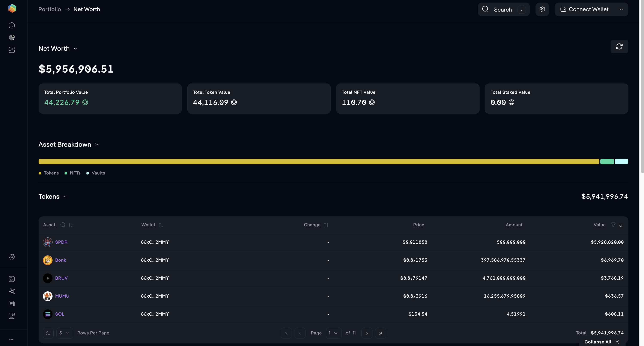This screenshot has width=644, height=346.
Task: Collapse the Asset Breakdown section
Action: coord(97,145)
